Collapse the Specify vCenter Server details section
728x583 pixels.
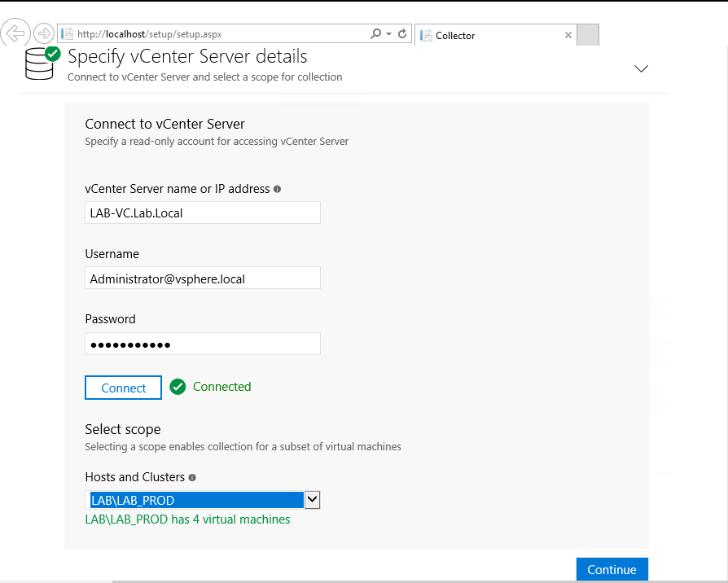click(641, 69)
